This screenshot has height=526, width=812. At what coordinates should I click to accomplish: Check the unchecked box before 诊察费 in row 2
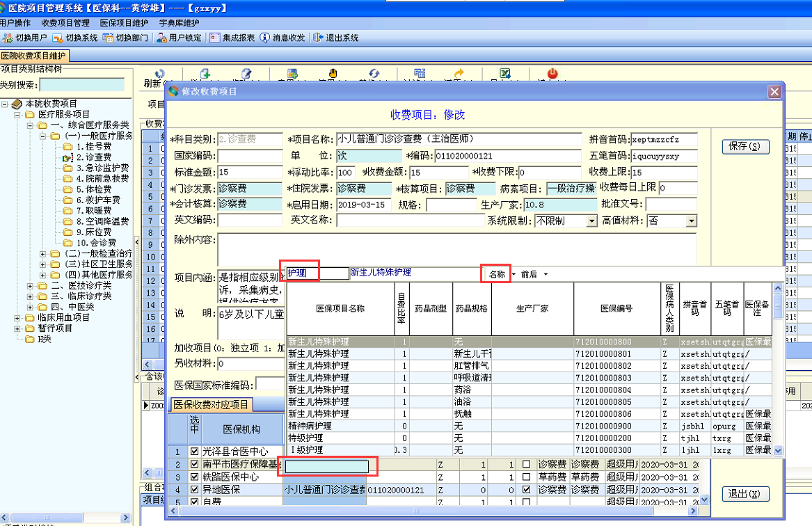(x=526, y=464)
